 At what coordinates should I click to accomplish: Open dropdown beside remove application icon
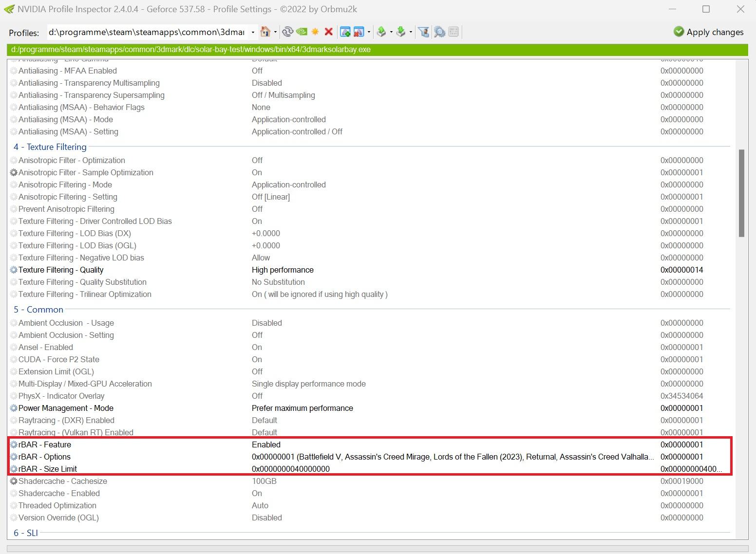(x=369, y=32)
